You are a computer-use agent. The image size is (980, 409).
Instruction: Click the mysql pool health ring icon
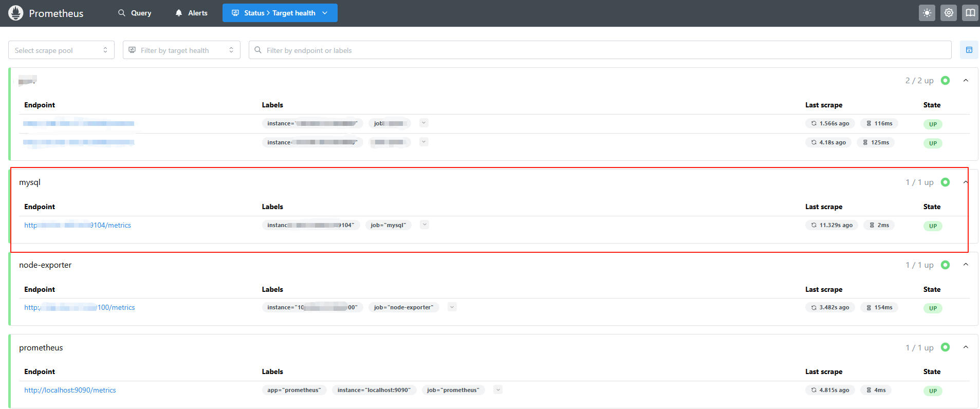point(945,182)
